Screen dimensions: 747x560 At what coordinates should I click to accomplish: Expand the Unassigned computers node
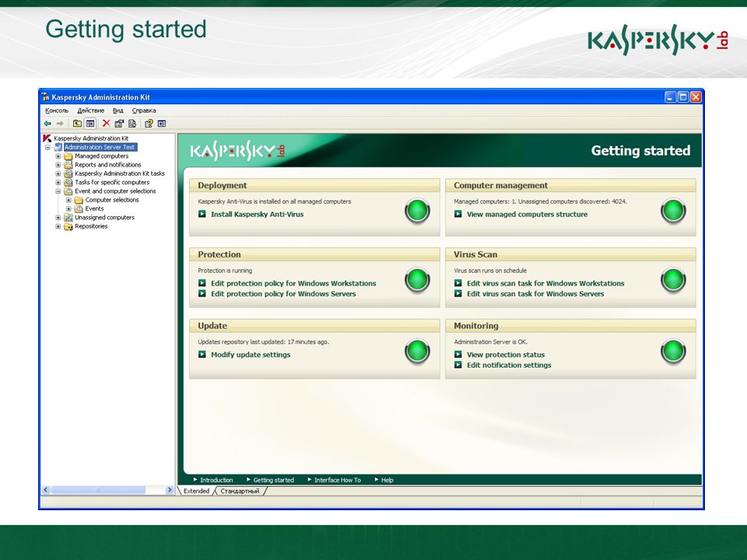point(58,218)
